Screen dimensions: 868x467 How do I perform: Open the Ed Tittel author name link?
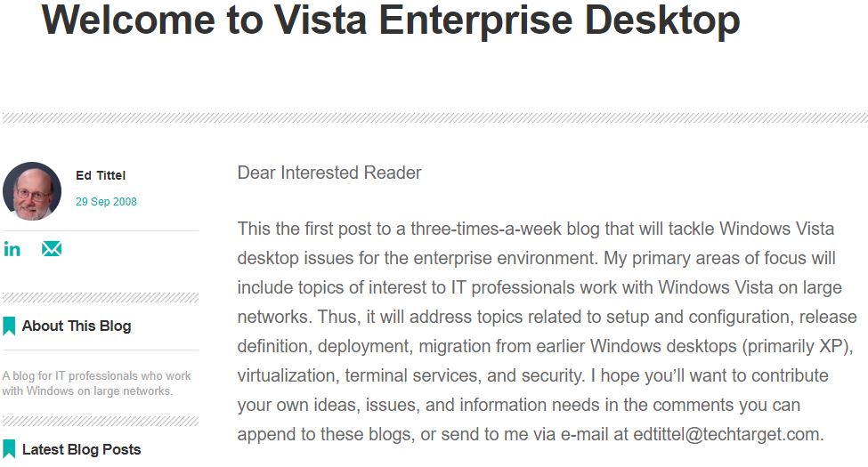[101, 175]
